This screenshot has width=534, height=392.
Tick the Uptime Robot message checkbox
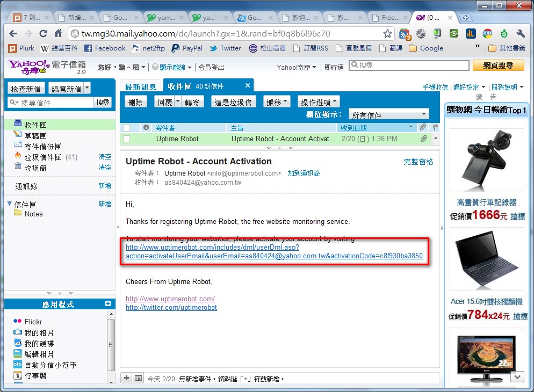126,139
